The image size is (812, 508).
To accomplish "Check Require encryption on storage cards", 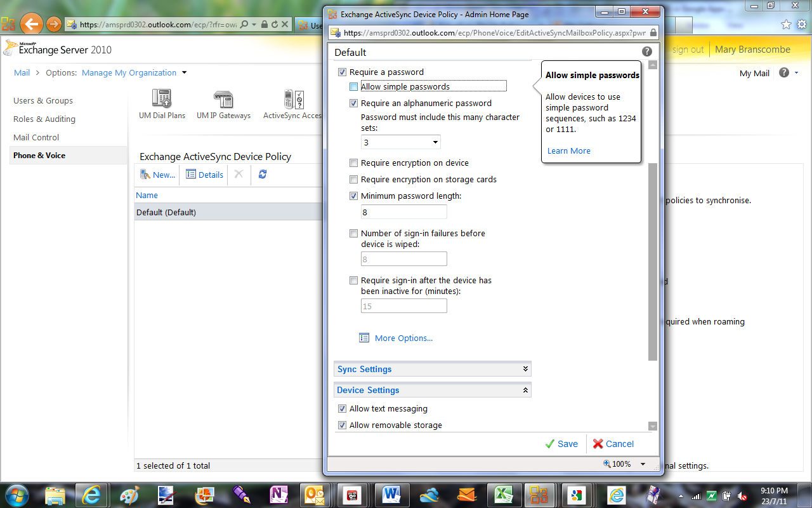I will (353, 180).
